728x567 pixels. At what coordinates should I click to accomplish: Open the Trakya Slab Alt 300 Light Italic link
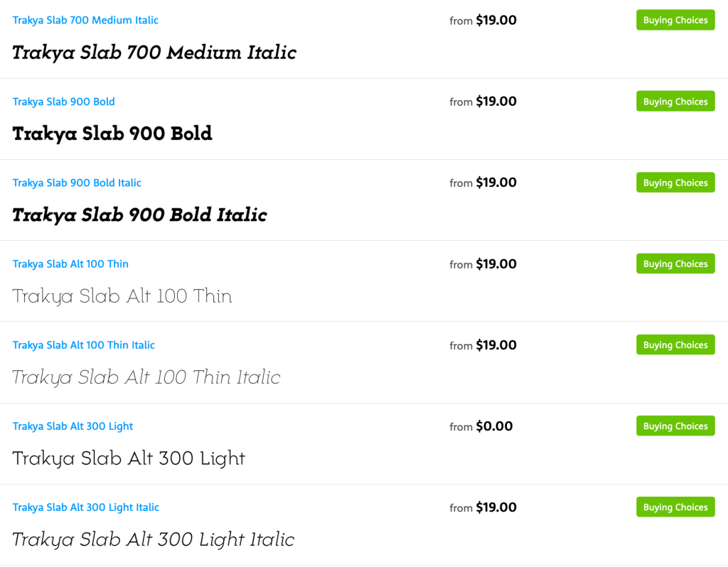click(85, 507)
